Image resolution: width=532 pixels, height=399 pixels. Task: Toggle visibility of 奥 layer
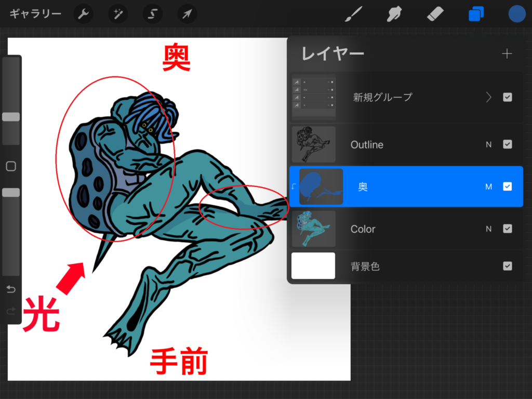[x=508, y=187]
